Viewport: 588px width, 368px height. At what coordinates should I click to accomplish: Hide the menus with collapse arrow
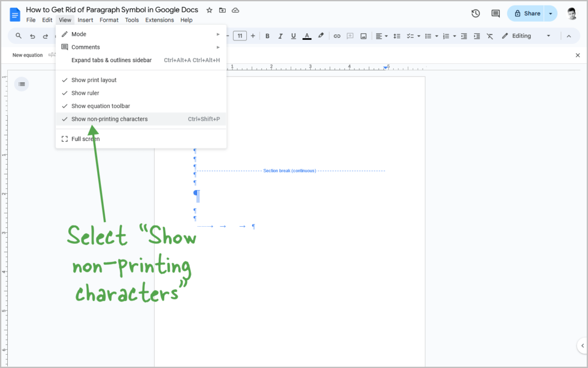[569, 36]
